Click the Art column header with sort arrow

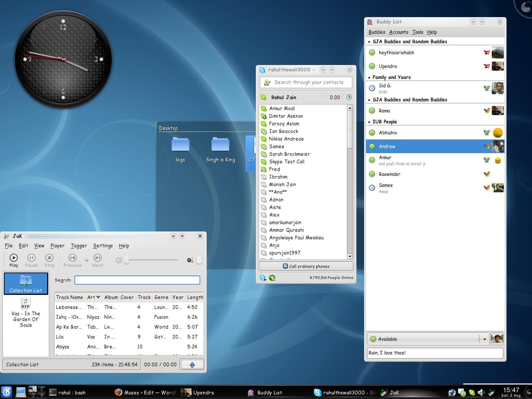[93, 297]
